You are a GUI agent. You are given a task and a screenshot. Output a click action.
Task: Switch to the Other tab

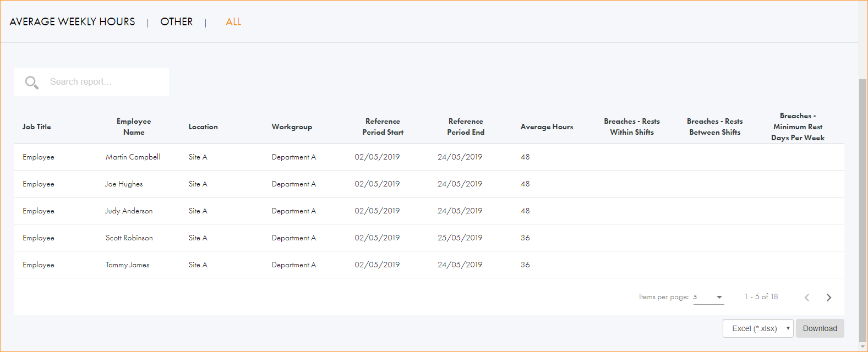point(176,22)
